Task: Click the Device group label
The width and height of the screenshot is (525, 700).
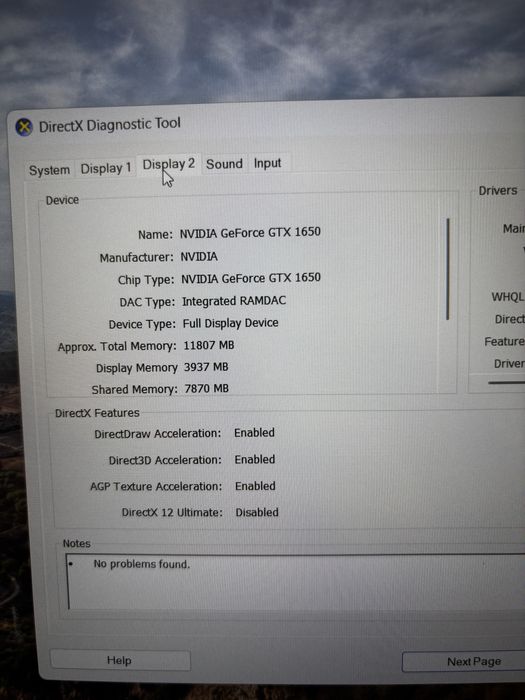Action: pyautogui.click(x=62, y=200)
